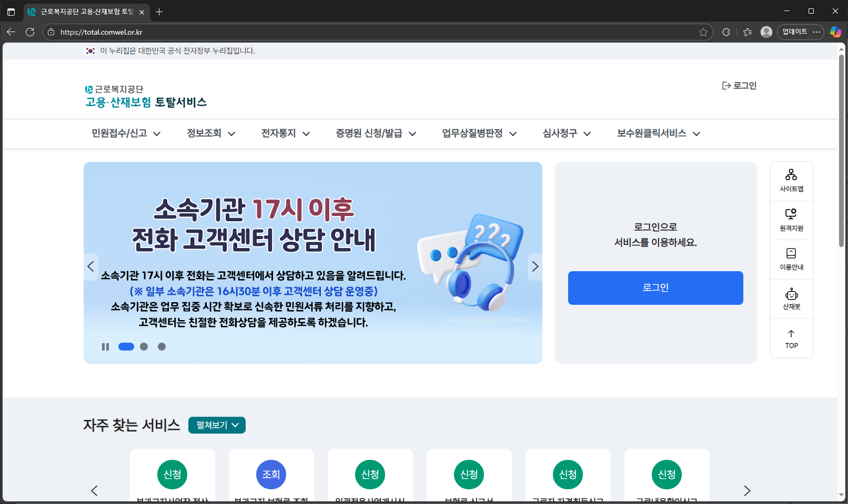Start the 산재봇 chatbot icon
Viewport: 848px width, 504px height.
click(x=791, y=299)
